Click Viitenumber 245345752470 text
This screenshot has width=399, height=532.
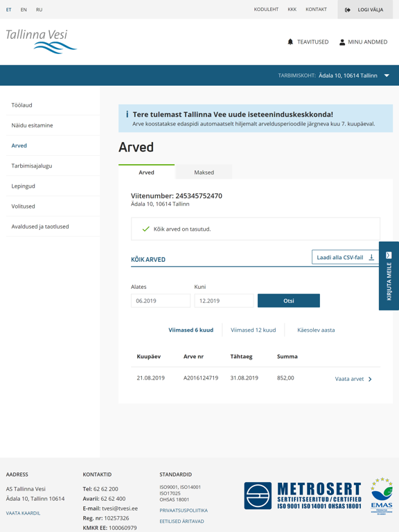click(x=177, y=196)
